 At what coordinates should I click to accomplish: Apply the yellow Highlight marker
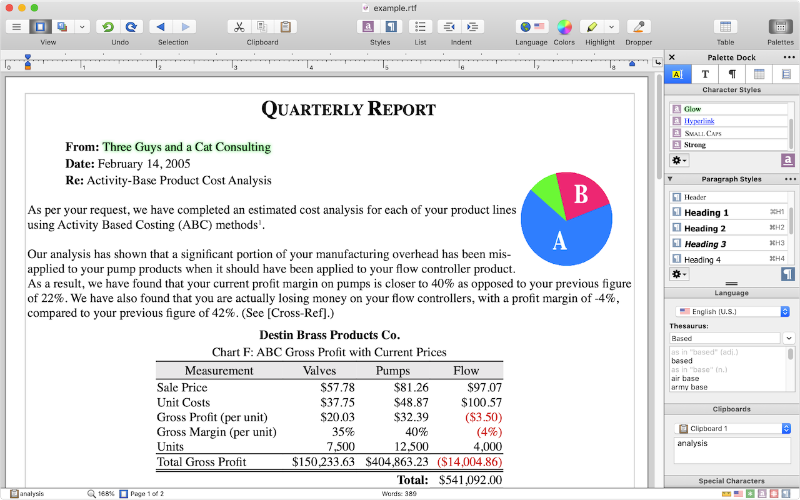[592, 27]
